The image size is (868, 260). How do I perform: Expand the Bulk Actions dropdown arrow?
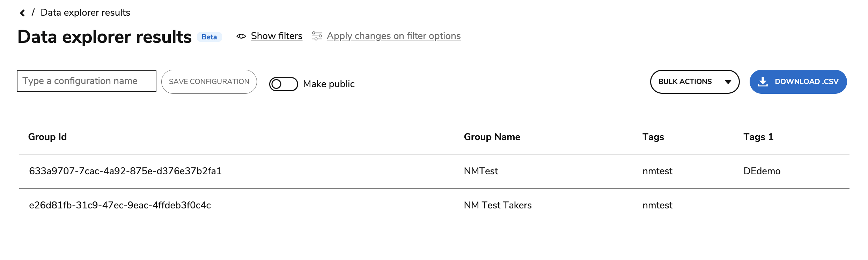click(728, 82)
